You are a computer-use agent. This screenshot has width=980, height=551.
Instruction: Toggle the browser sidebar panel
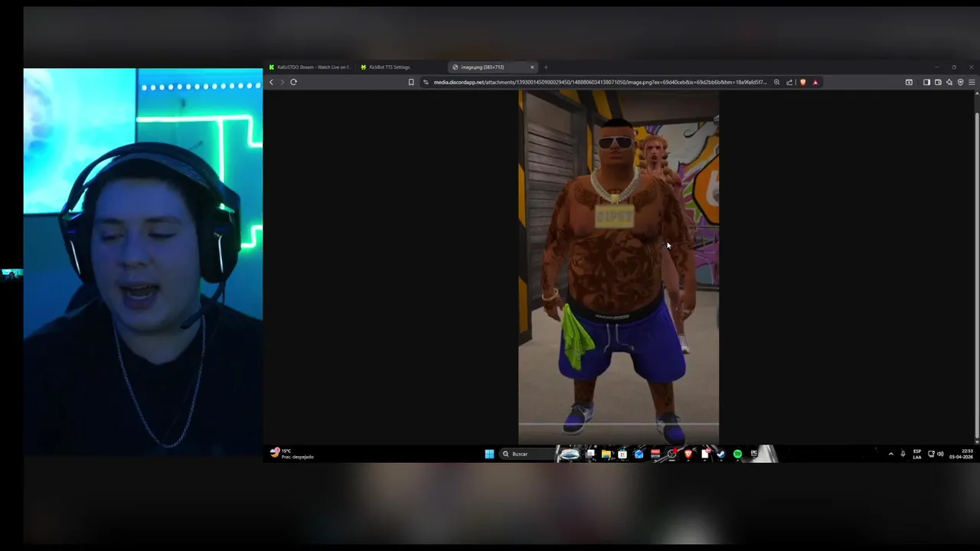[926, 82]
